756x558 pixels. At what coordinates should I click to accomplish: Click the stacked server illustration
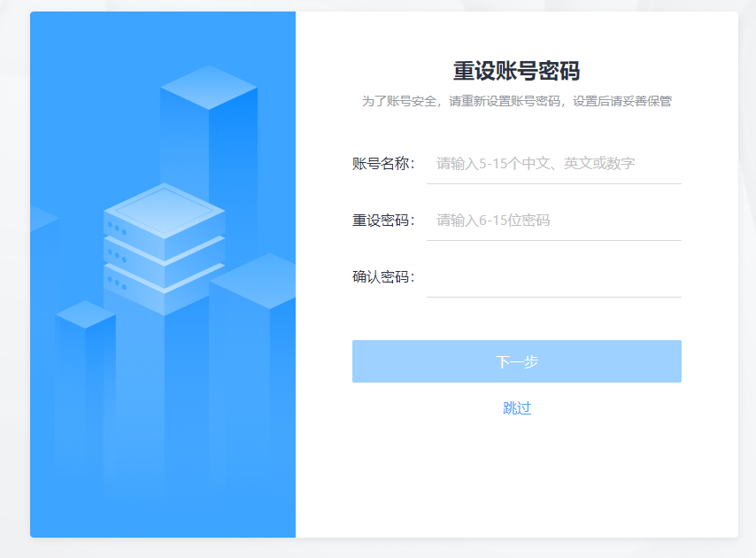click(x=164, y=248)
